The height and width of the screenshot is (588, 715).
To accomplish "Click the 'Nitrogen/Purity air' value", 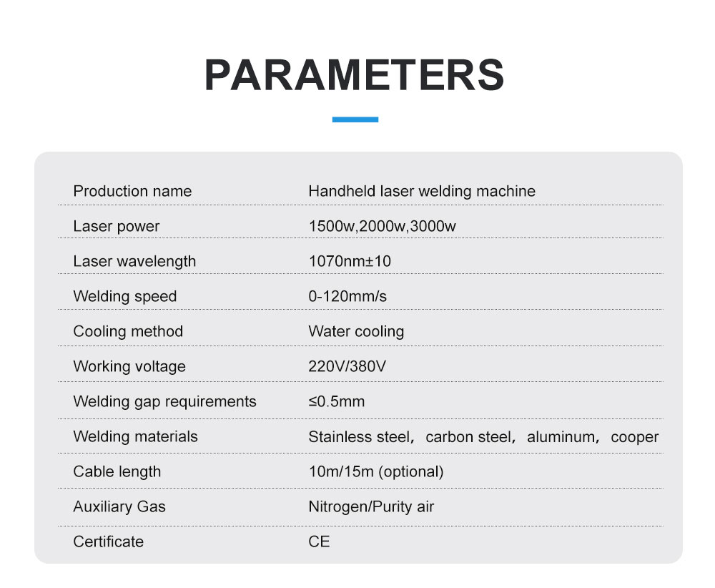I will pyautogui.click(x=371, y=506).
